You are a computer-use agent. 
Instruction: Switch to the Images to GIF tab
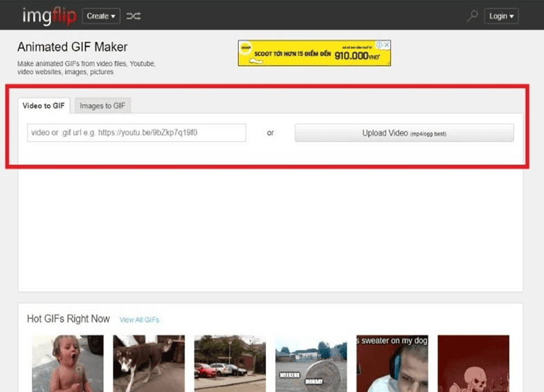[x=102, y=106]
